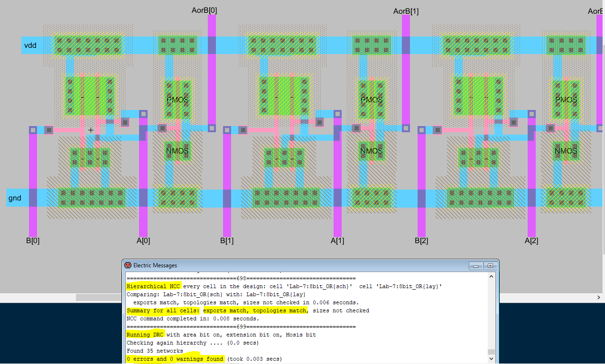
Task: Click the messages vertical scrollbar thumb
Action: pyautogui.click(x=491, y=352)
